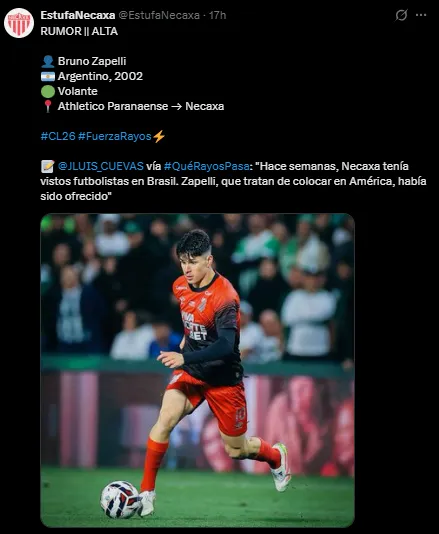
Task: Open the EstufaNecaxa display name
Action: tap(78, 15)
